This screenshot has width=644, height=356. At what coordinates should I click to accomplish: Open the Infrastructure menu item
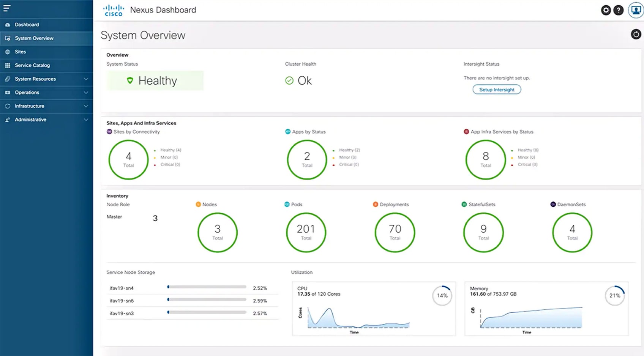pos(46,106)
